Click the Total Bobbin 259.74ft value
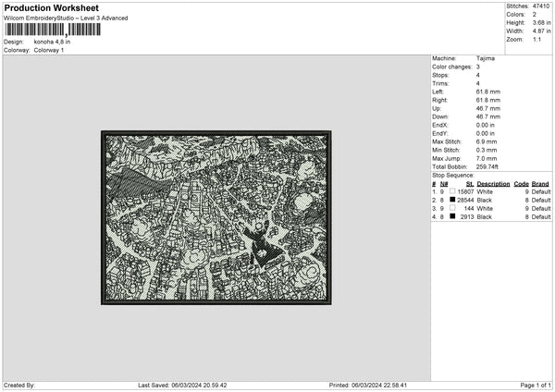This screenshot has width=555, height=392. click(489, 166)
